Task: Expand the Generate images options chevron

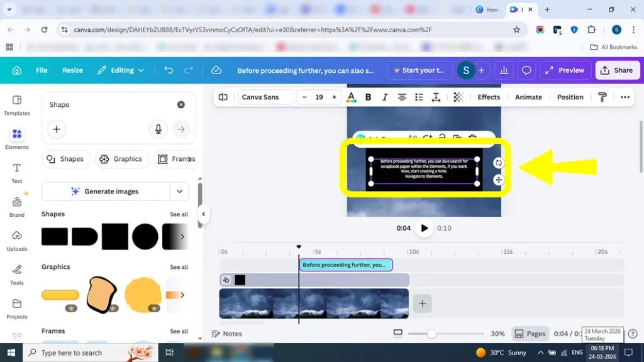Action: (180, 191)
